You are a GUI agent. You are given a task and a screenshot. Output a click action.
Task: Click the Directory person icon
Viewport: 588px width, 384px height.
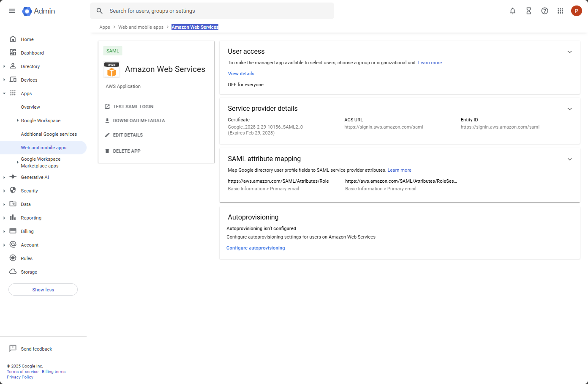coord(13,66)
